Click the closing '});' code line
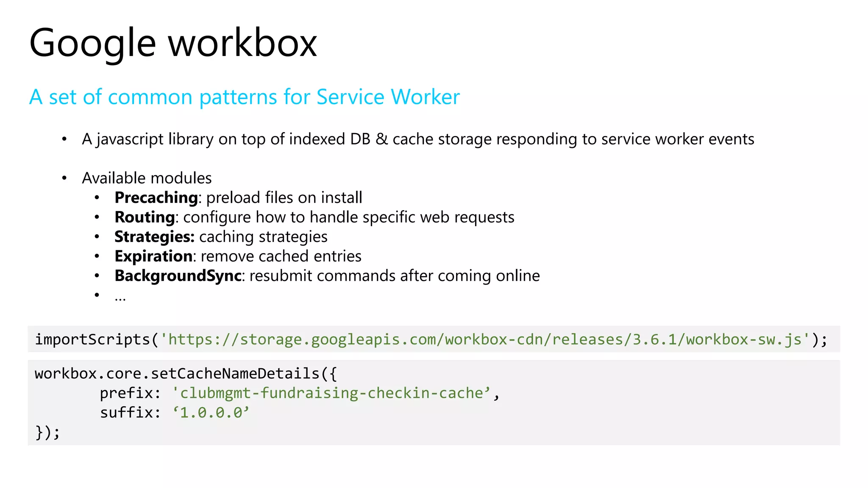 tap(47, 433)
